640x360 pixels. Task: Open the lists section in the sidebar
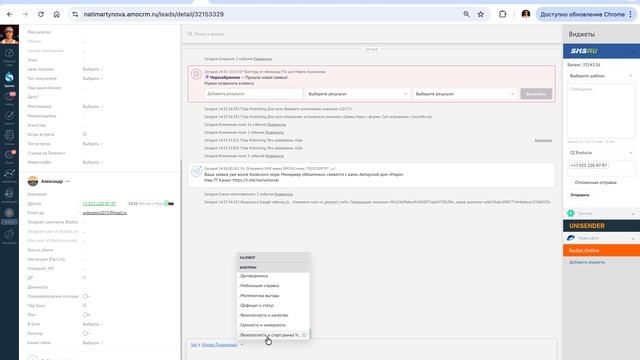pyautogui.click(x=9, y=137)
